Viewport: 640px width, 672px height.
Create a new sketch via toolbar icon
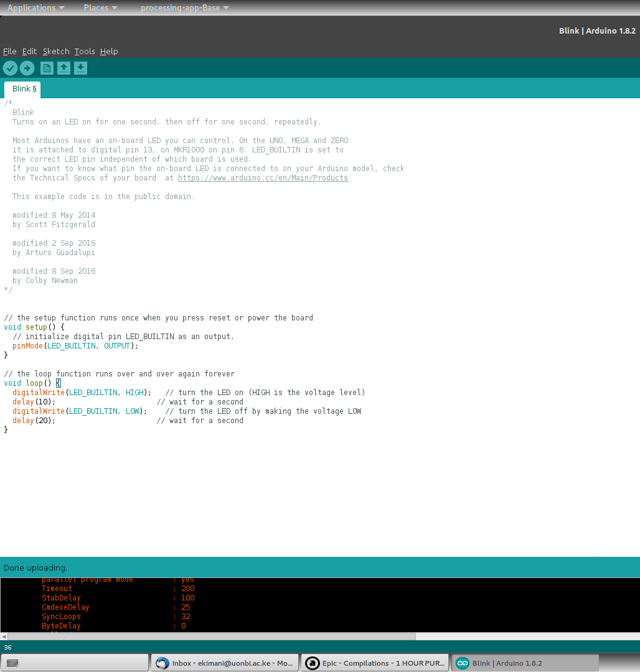47,68
